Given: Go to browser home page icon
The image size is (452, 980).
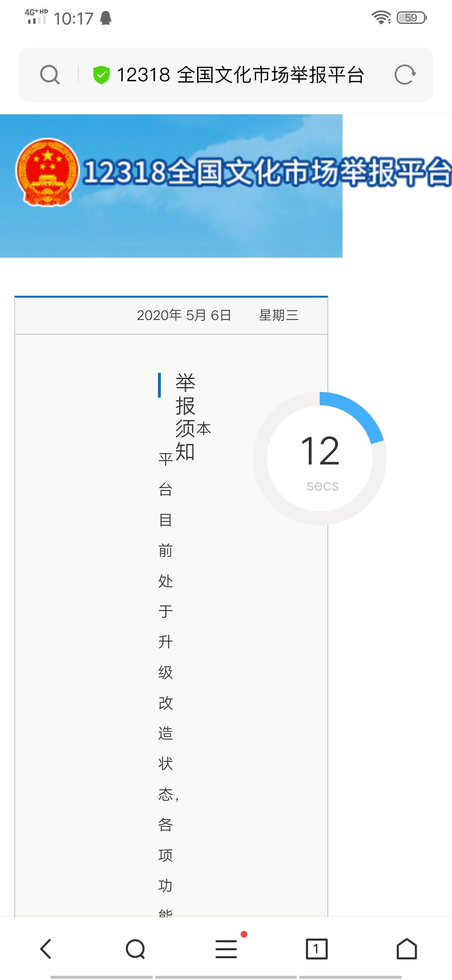Looking at the screenshot, I should pos(407,949).
